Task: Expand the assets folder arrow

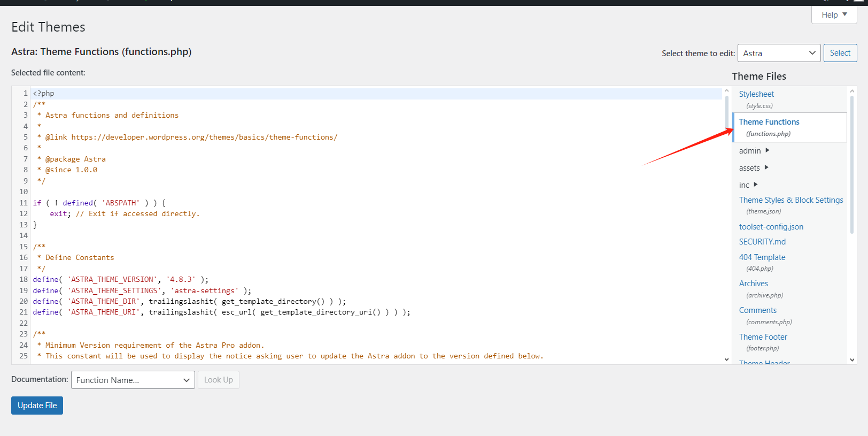Action: pos(766,168)
